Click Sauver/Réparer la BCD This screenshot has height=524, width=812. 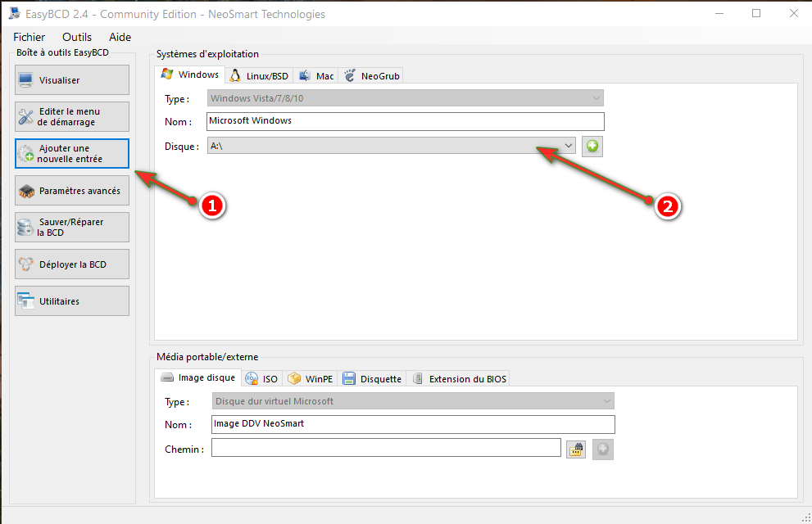coord(72,228)
